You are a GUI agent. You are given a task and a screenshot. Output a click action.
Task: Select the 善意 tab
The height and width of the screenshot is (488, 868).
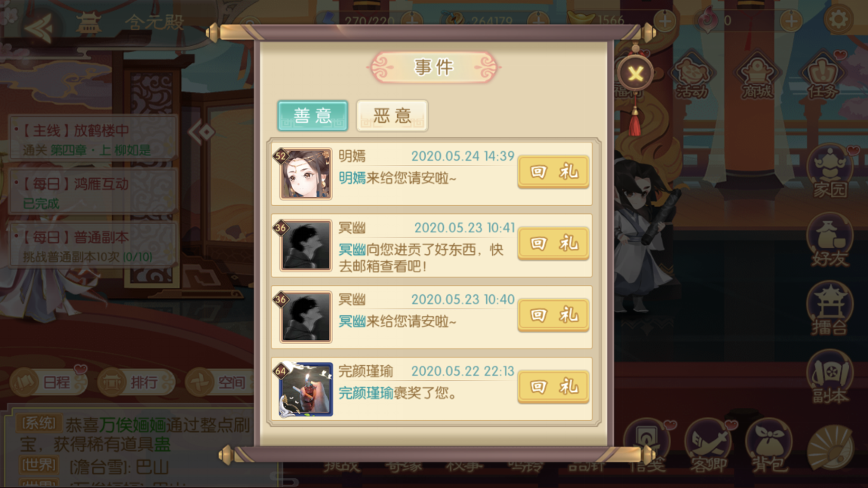pyautogui.click(x=312, y=115)
